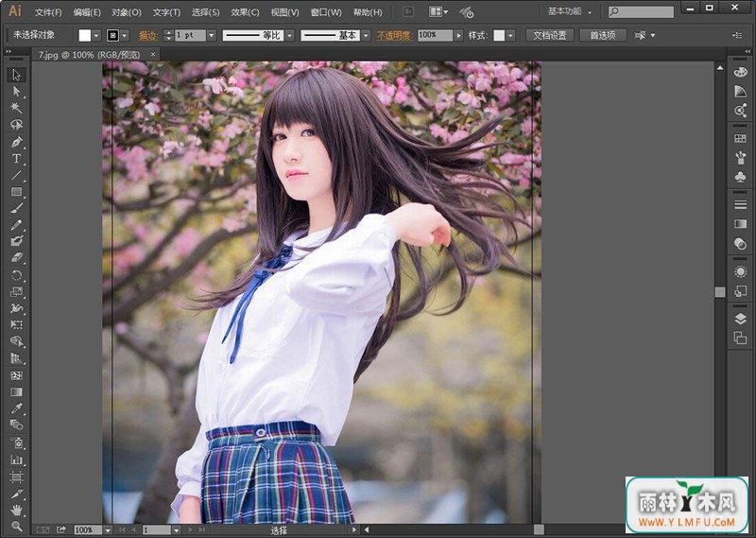Expand the fill color dropdown arrow

[x=96, y=35]
